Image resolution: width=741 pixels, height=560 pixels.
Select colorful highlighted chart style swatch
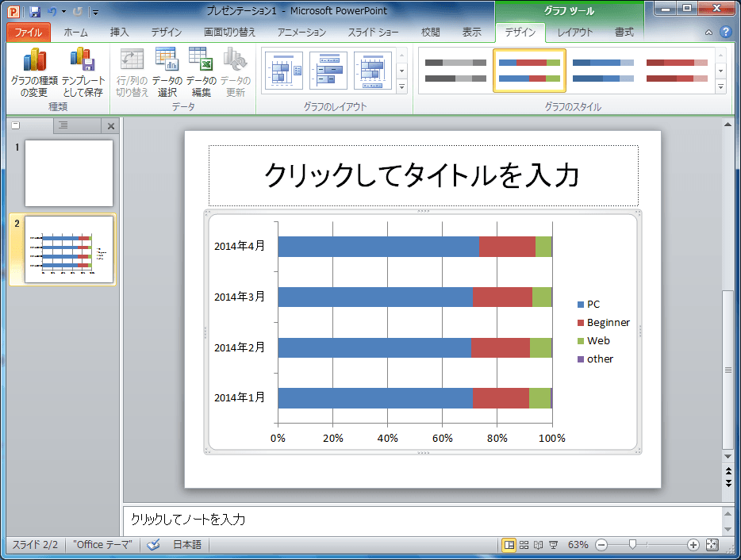coord(529,71)
